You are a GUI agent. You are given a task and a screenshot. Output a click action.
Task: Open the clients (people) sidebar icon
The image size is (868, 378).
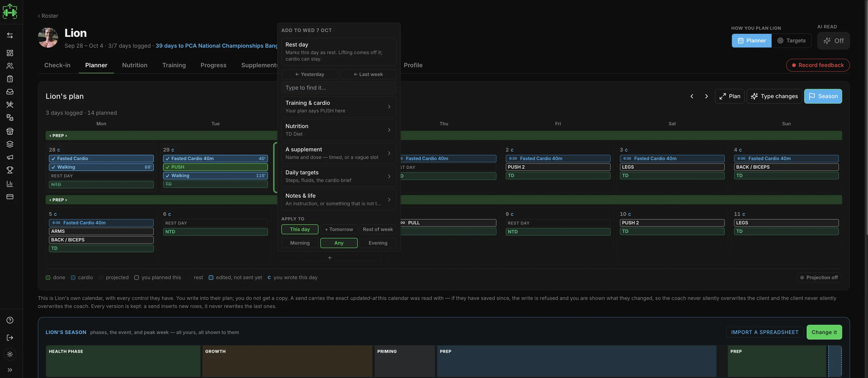point(10,66)
